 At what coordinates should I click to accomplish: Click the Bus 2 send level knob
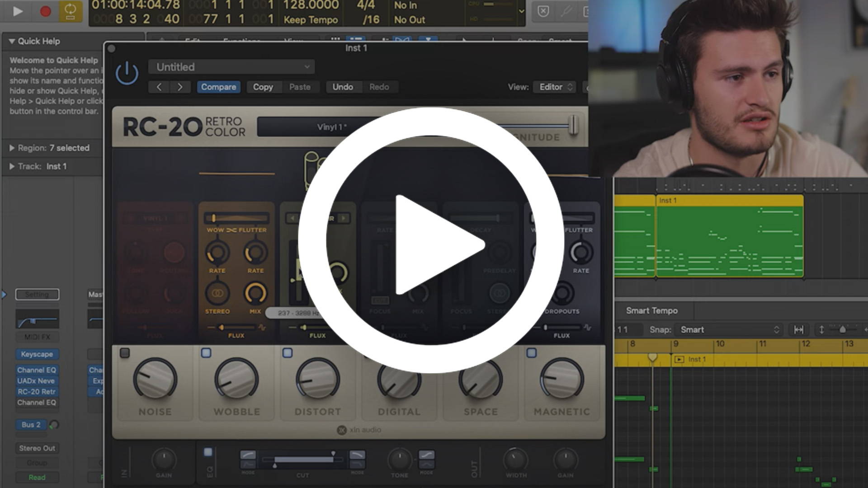pyautogui.click(x=54, y=425)
